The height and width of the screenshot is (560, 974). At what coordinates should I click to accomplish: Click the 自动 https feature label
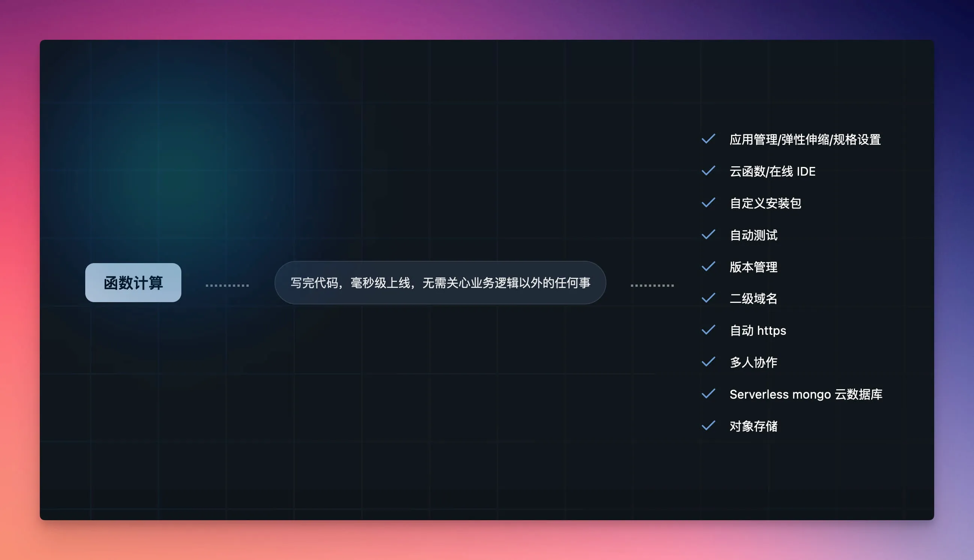coord(757,331)
